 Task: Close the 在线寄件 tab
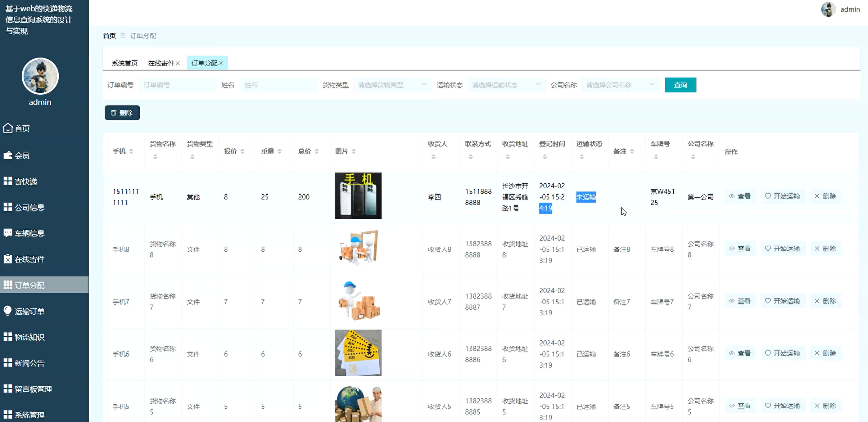178,63
